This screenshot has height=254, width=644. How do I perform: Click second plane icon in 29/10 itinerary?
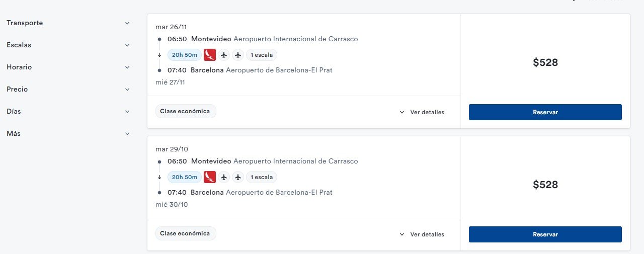(x=238, y=177)
